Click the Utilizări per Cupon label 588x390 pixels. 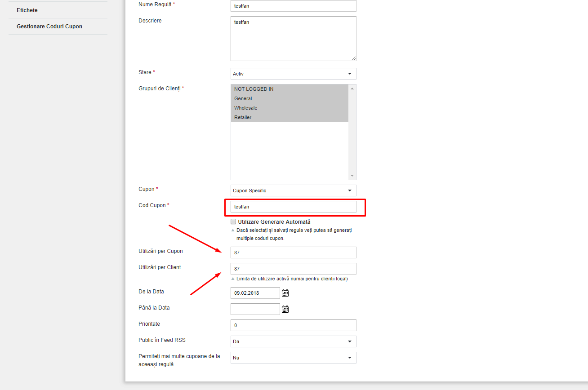point(160,251)
